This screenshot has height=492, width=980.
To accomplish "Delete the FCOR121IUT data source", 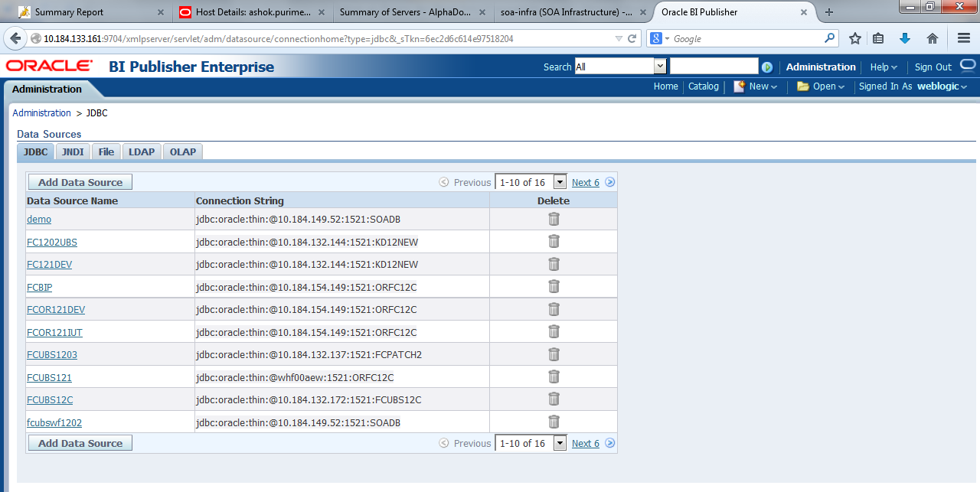I will pyautogui.click(x=554, y=331).
